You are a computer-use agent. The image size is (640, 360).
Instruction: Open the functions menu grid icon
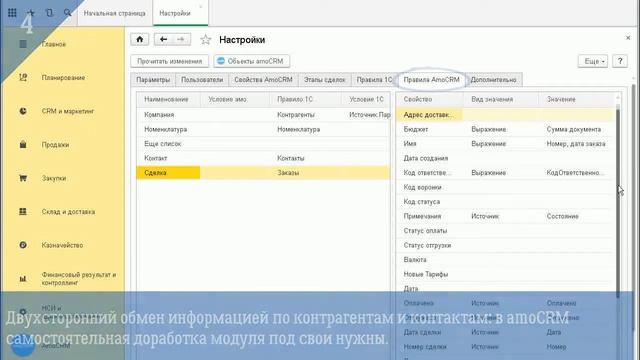[x=12, y=13]
